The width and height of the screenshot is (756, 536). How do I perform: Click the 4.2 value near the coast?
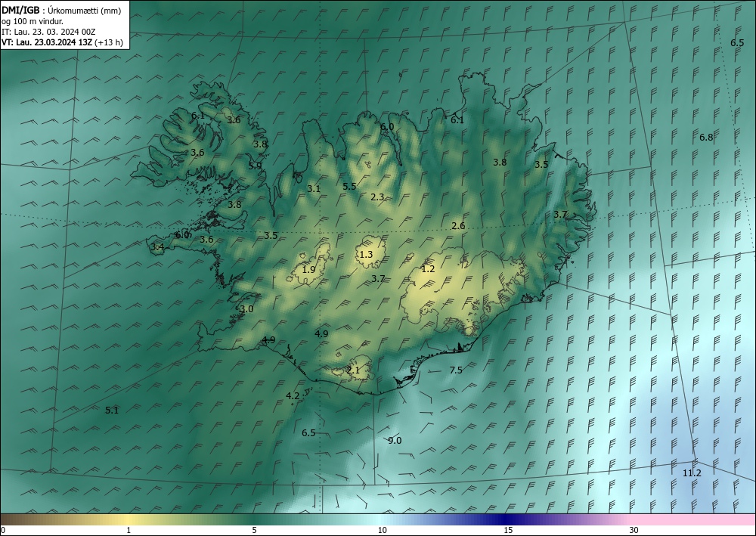(x=293, y=396)
